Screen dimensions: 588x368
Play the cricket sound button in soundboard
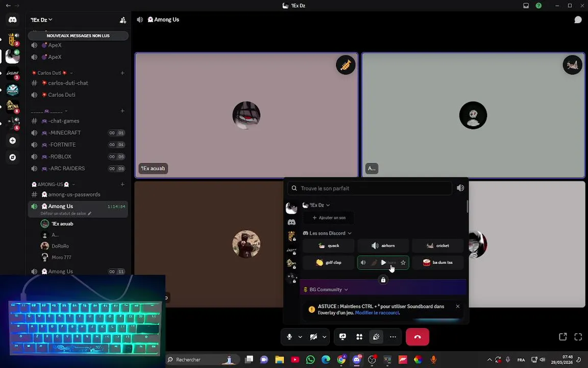point(437,245)
